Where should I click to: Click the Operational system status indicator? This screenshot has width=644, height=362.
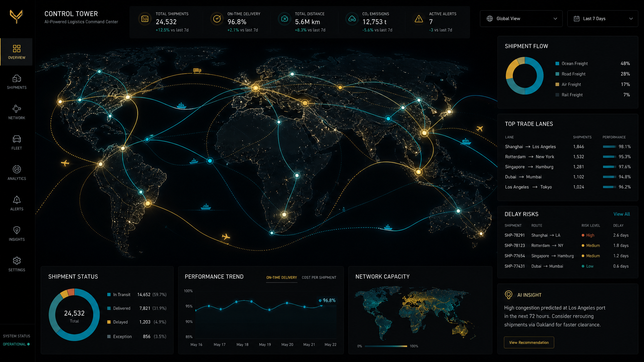(16, 344)
